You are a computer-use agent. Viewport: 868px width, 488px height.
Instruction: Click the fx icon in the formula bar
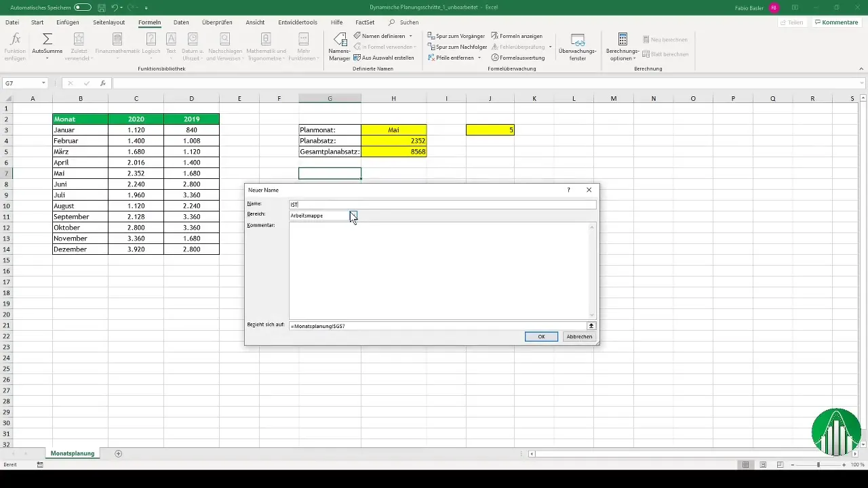click(x=103, y=83)
